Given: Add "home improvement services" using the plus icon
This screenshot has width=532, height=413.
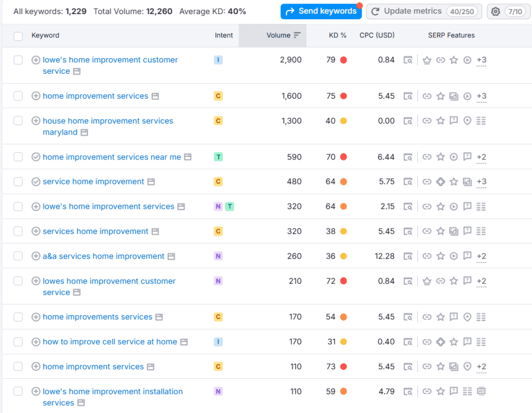Looking at the screenshot, I should pos(35,96).
